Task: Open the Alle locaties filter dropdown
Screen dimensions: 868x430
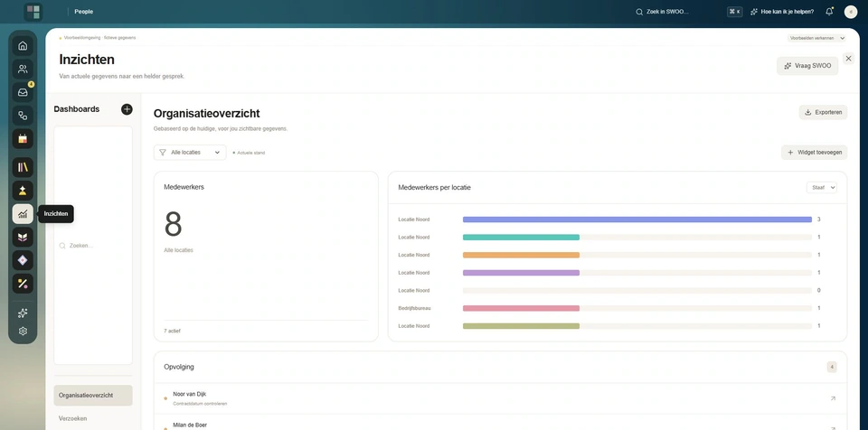Action: click(x=190, y=152)
